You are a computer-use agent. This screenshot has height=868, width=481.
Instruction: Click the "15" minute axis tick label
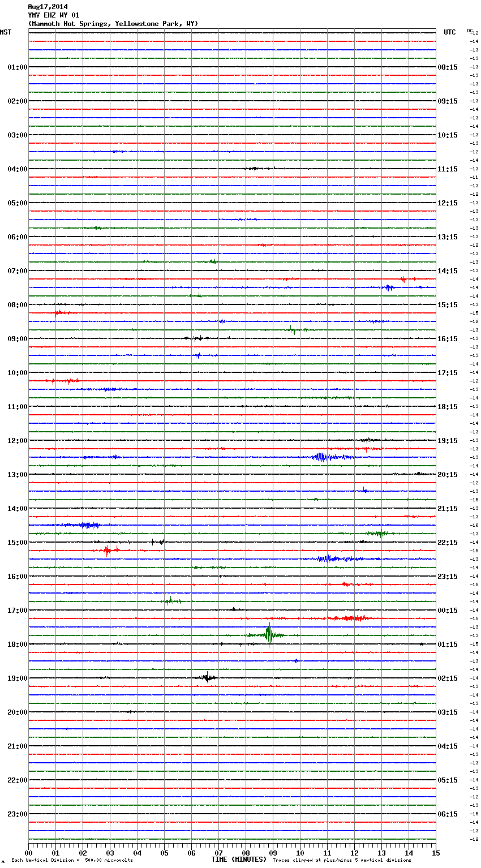[x=435, y=853]
